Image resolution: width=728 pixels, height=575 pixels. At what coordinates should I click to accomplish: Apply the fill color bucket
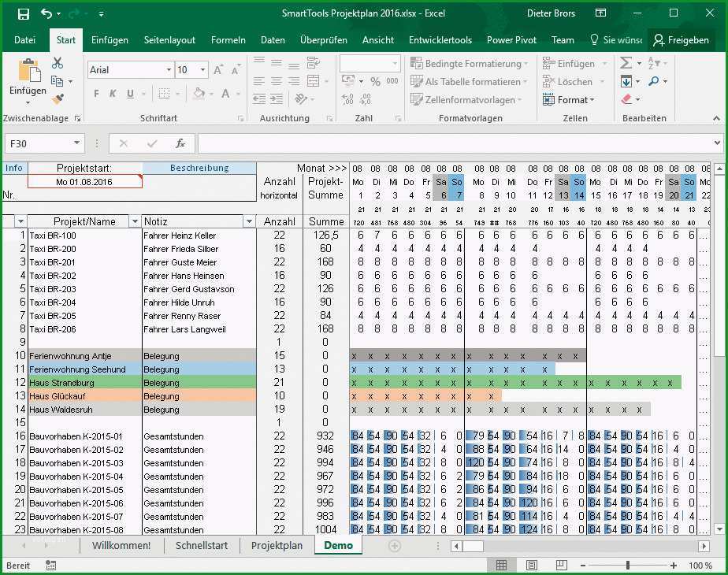point(199,94)
